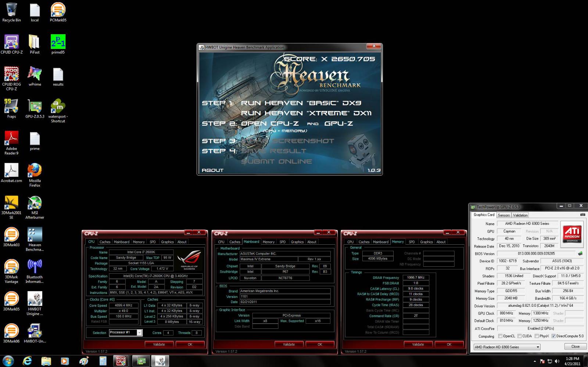Launch Adobe Reader 9 from the desktop

[11, 143]
